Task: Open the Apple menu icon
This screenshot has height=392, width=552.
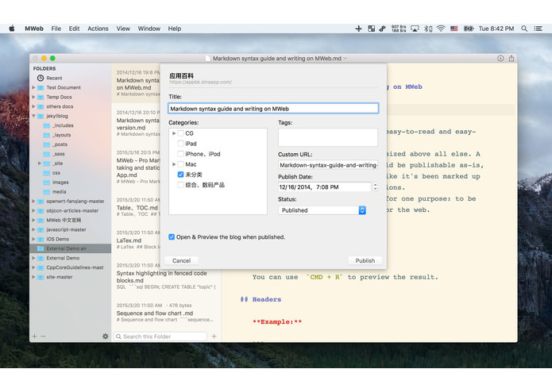Action: tap(12, 29)
